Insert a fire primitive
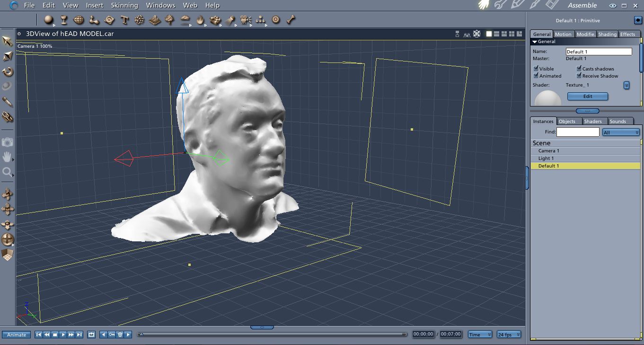This screenshot has height=345, width=644. click(200, 20)
